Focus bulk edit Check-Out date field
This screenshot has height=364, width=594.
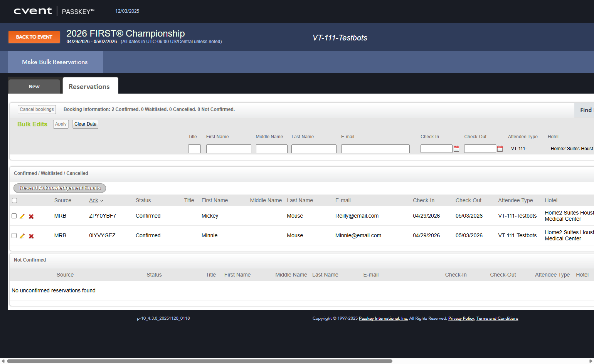point(480,149)
